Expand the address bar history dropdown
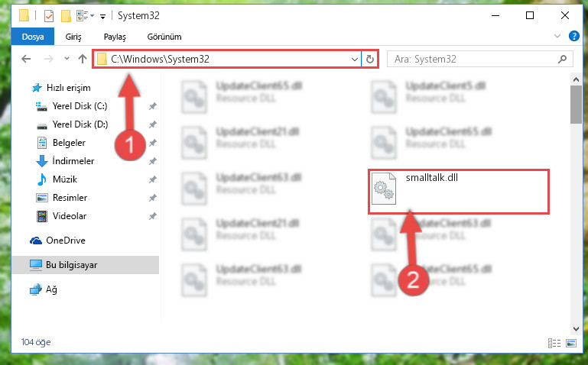 [354, 59]
